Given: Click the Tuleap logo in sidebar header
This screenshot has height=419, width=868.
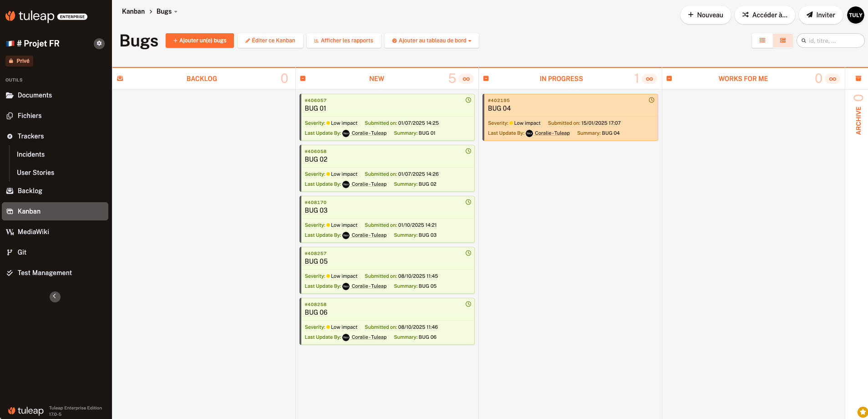Looking at the screenshot, I should pos(30,16).
